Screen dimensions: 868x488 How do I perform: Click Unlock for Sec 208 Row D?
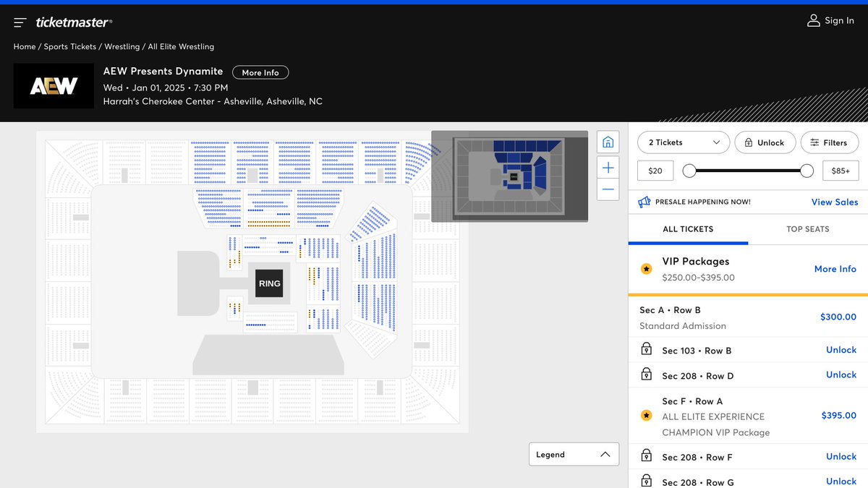(x=841, y=374)
